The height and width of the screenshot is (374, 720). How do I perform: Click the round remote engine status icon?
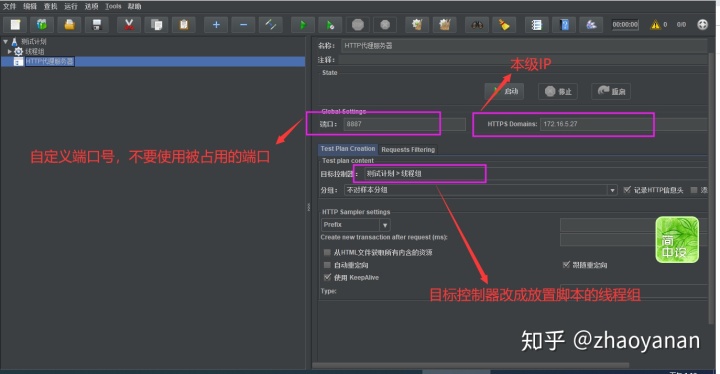point(703,25)
